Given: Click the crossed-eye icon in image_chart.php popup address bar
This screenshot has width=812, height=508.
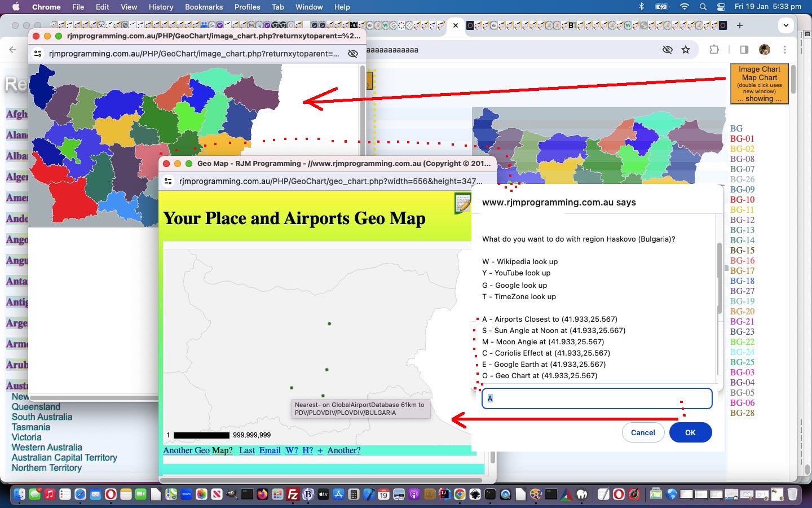Looking at the screenshot, I should pos(353,54).
